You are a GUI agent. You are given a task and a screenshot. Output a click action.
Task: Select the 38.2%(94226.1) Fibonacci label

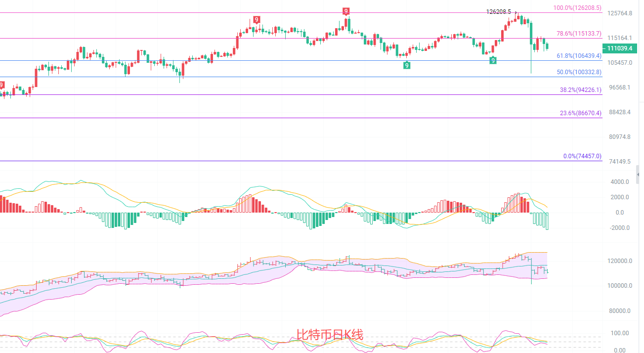coord(580,90)
